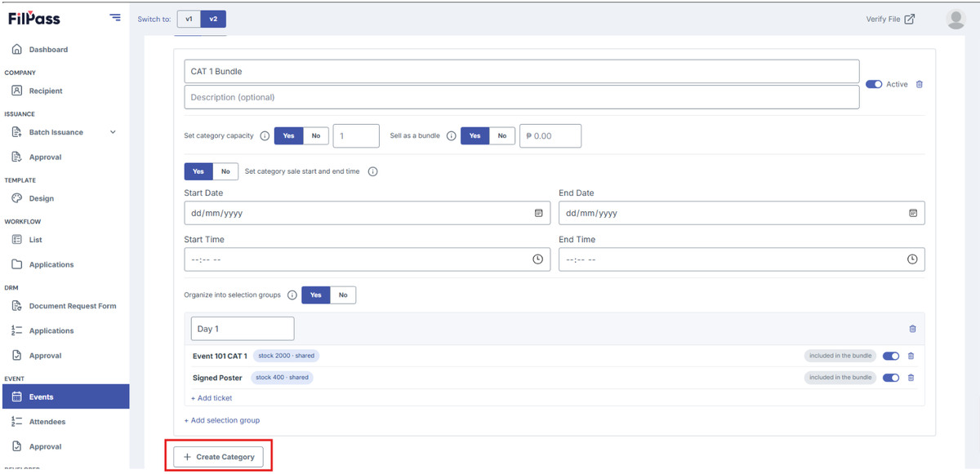Toggle Event 101 CAT 1 bundle inclusion switch
The image size is (980, 474).
[x=891, y=356]
